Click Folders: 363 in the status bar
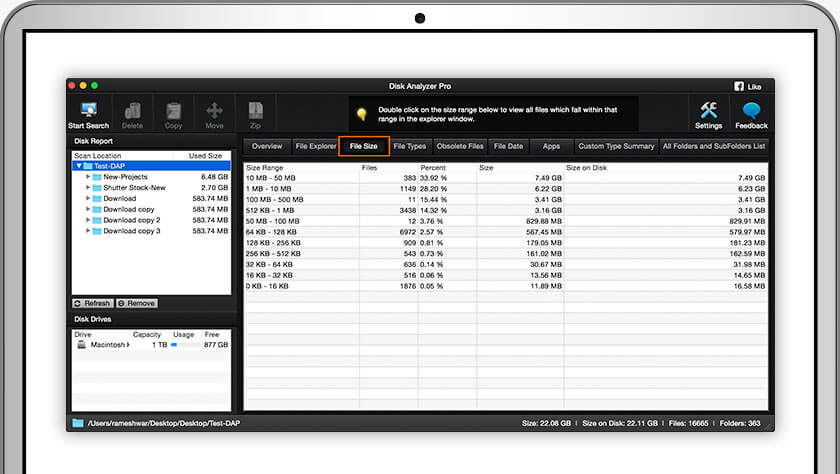840x474 pixels. point(740,423)
